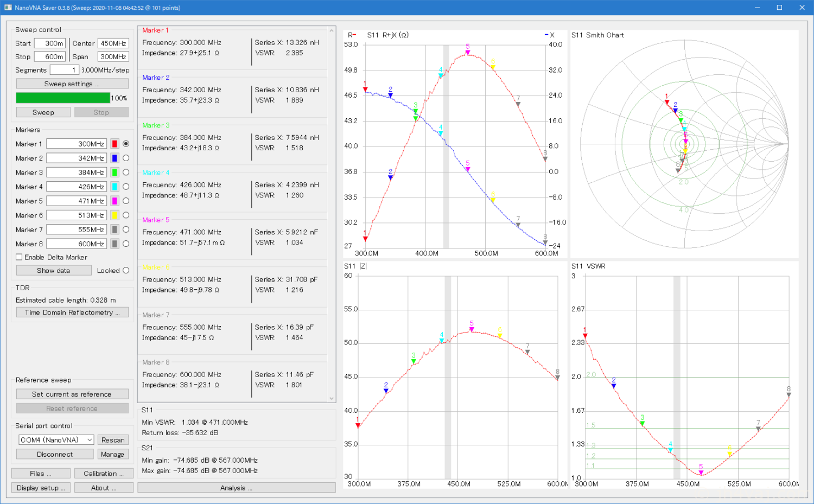Pick the Marker 6 yellow color swatch
Viewport: 814px width, 504px height.
tap(115, 215)
